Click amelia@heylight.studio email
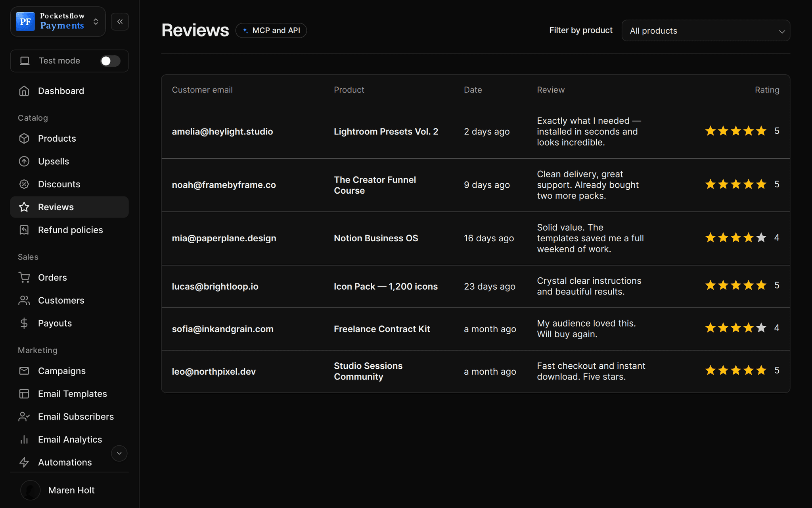812x508 pixels. (x=222, y=132)
